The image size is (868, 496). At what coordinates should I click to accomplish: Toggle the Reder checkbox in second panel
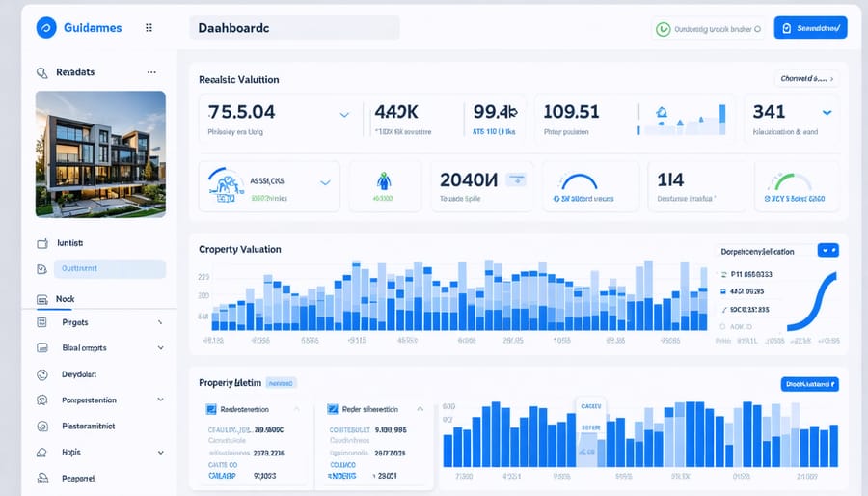tap(334, 409)
